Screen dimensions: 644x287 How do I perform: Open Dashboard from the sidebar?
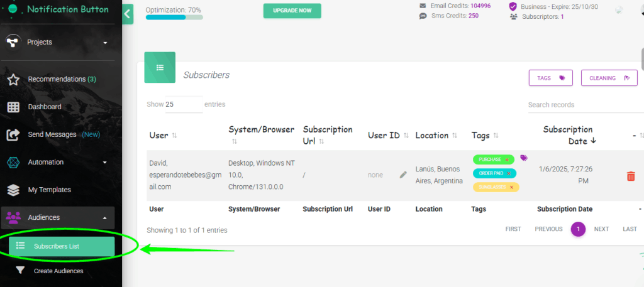(45, 107)
